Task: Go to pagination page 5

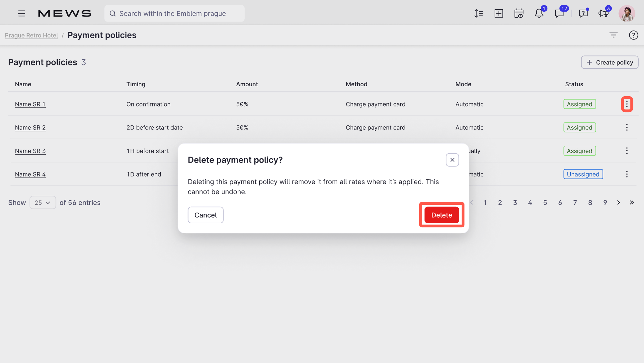Action: coord(545,202)
